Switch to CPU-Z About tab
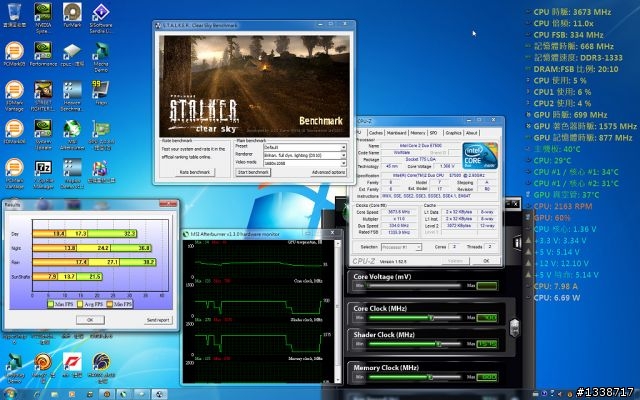This screenshot has width=640, height=400. tap(471, 133)
